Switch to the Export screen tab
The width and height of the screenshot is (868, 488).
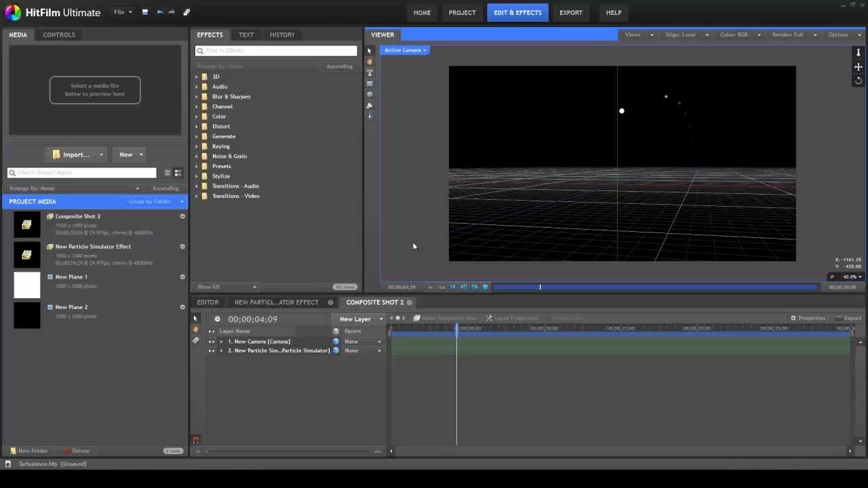570,12
